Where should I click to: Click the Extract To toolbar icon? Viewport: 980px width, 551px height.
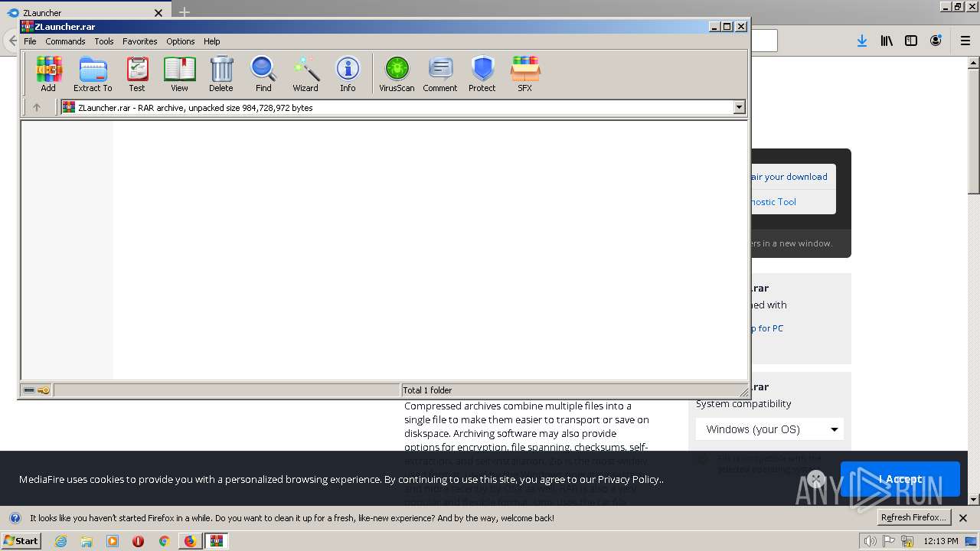point(93,73)
